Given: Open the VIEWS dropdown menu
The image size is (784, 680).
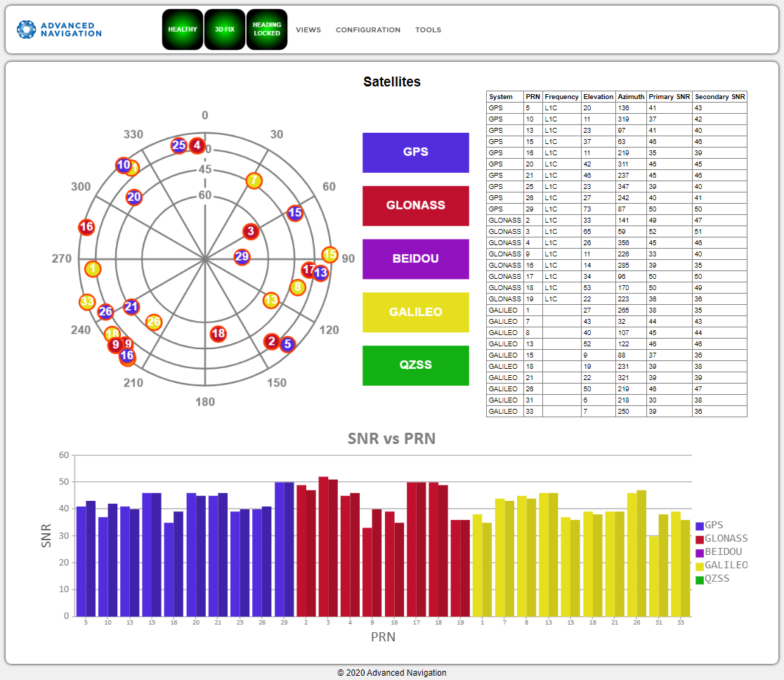Looking at the screenshot, I should [x=308, y=30].
